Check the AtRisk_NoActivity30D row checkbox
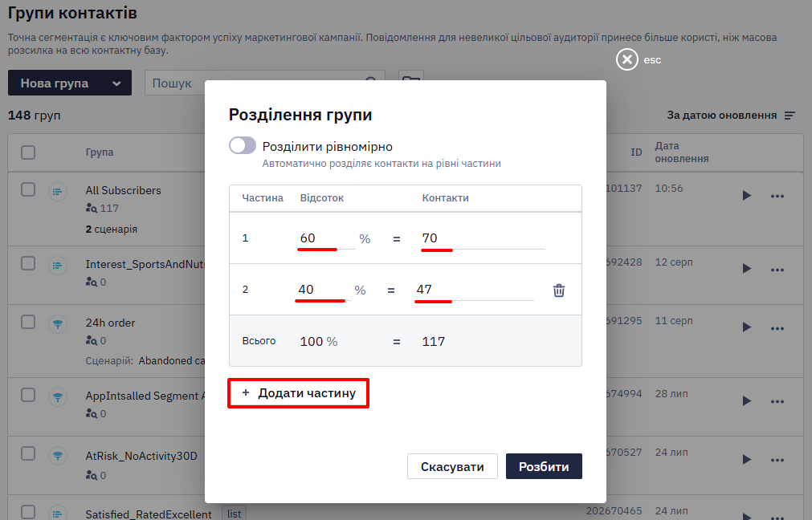The width and height of the screenshot is (812, 520). point(28,453)
